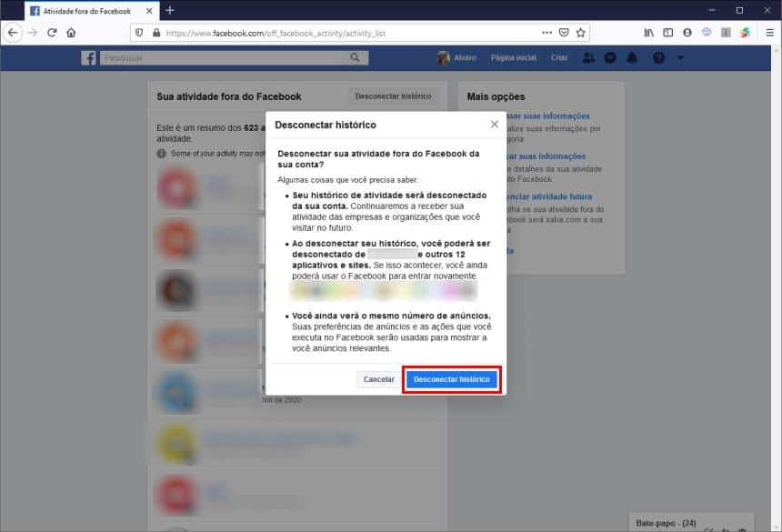Confirm with the blue Desconectar histórico button

[451, 379]
